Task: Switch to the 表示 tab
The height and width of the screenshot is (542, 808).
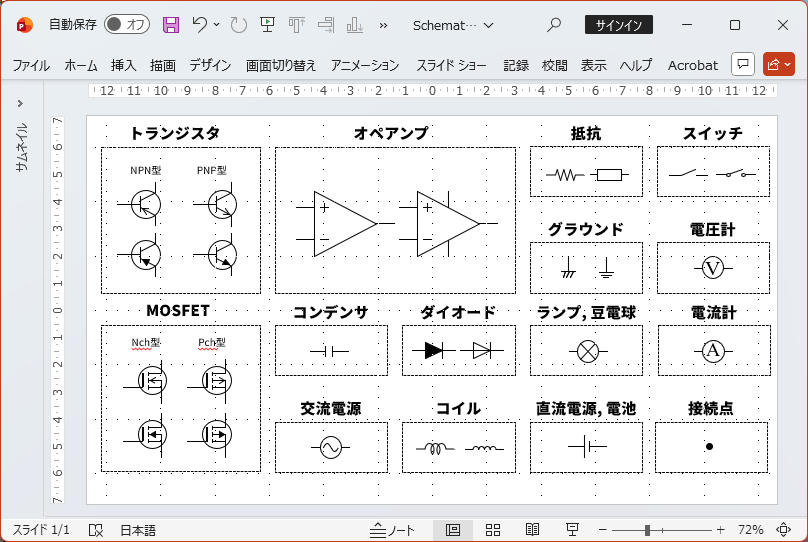Action: pos(594,65)
